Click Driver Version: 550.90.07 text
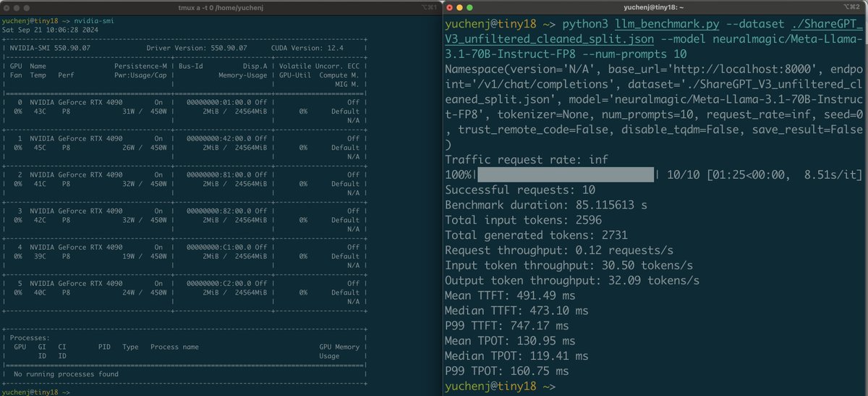The width and height of the screenshot is (868, 396). click(196, 48)
